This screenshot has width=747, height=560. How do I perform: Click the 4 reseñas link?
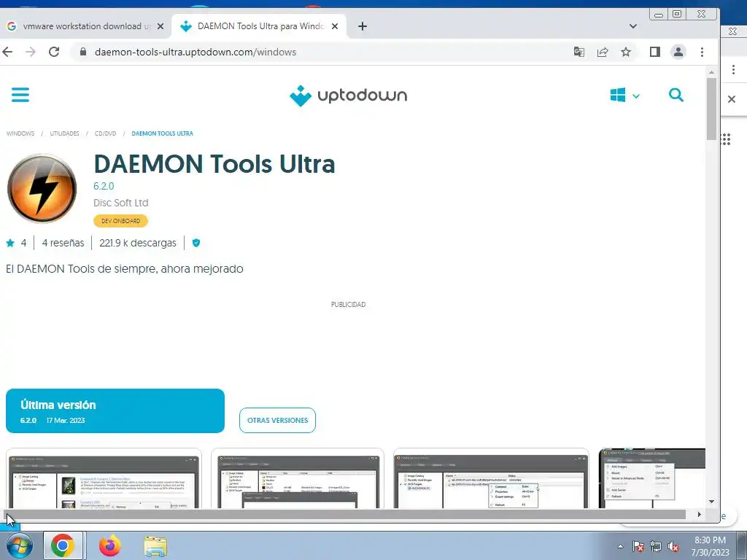(63, 243)
